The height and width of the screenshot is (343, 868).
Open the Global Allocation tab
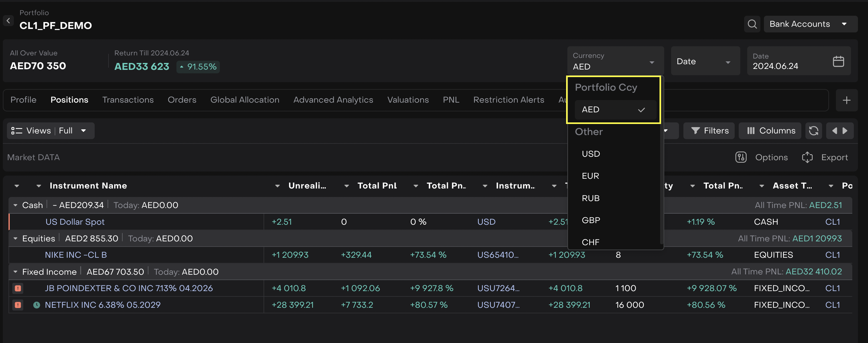click(x=245, y=100)
